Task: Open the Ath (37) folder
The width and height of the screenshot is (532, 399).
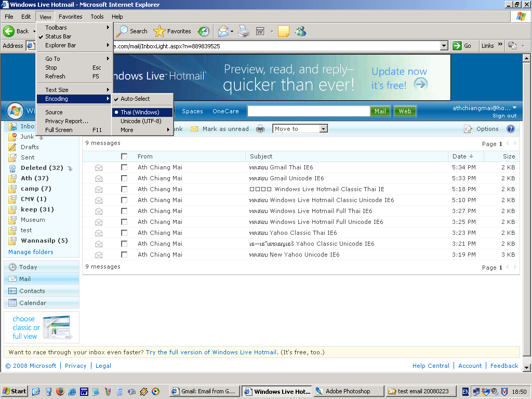Action: [x=35, y=178]
